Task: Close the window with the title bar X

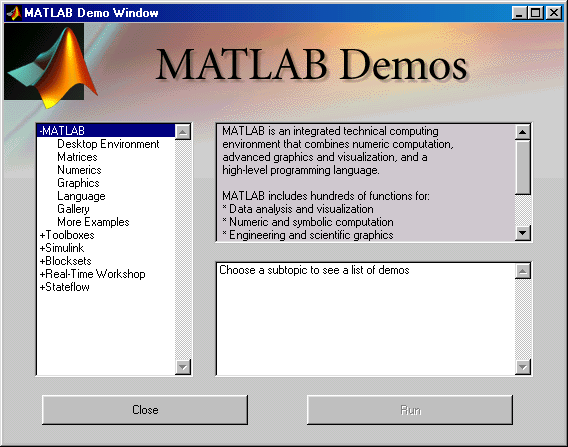Action: [x=554, y=13]
